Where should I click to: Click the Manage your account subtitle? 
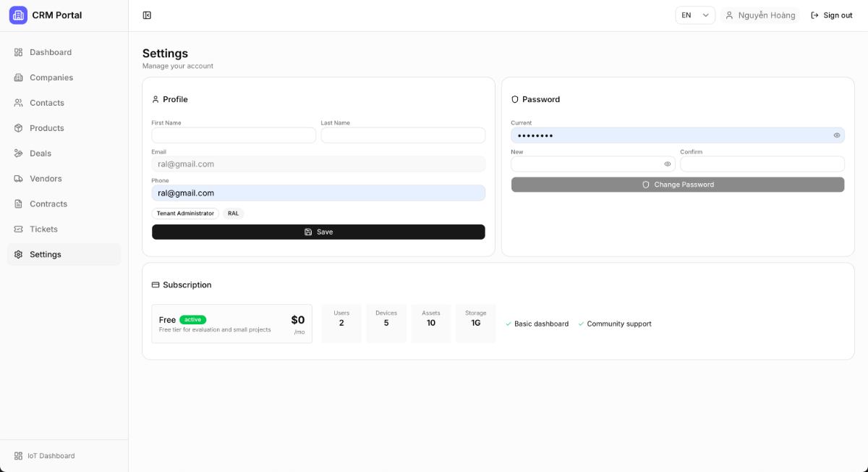[178, 67]
